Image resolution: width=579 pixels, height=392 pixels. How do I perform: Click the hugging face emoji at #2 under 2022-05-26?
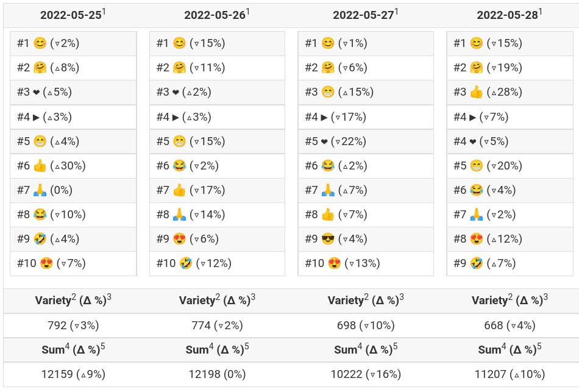coord(179,68)
